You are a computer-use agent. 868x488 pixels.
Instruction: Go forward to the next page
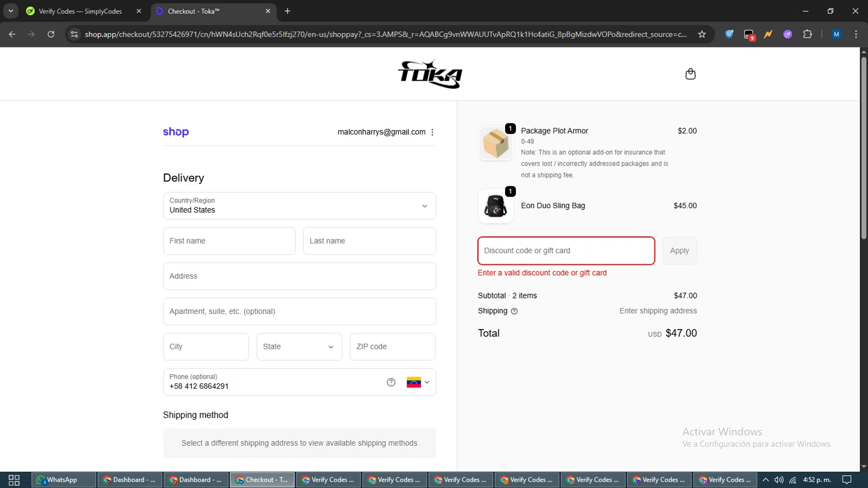[31, 34]
